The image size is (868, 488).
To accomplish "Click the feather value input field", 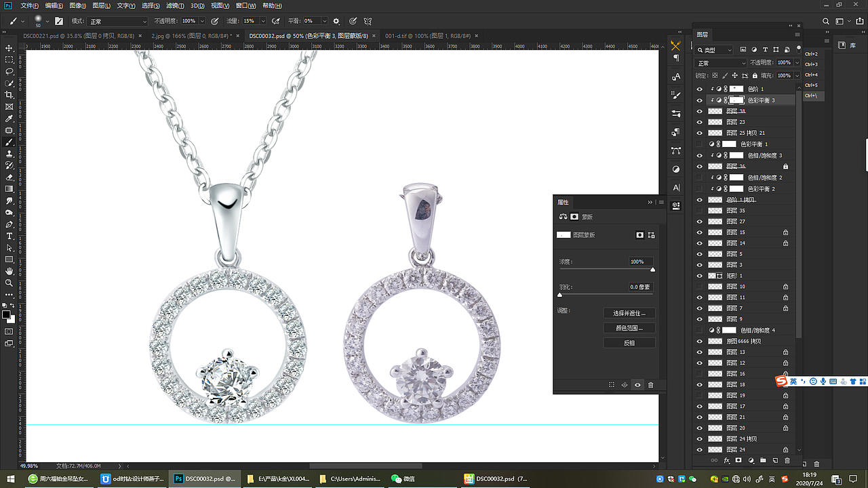I will click(640, 287).
